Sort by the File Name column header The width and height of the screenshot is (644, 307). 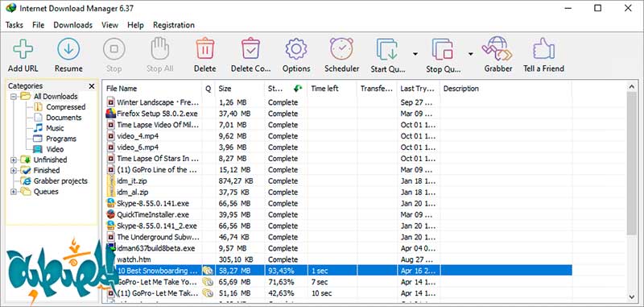click(x=152, y=89)
